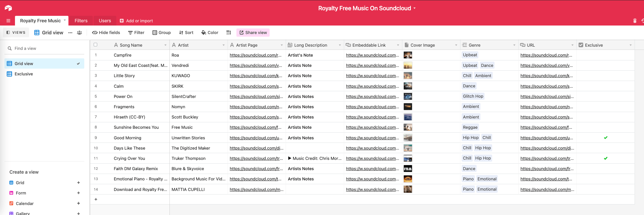Toggle Exclusive checkbox for Campfire row
Screen dimensions: 644x215
(x=606, y=55)
